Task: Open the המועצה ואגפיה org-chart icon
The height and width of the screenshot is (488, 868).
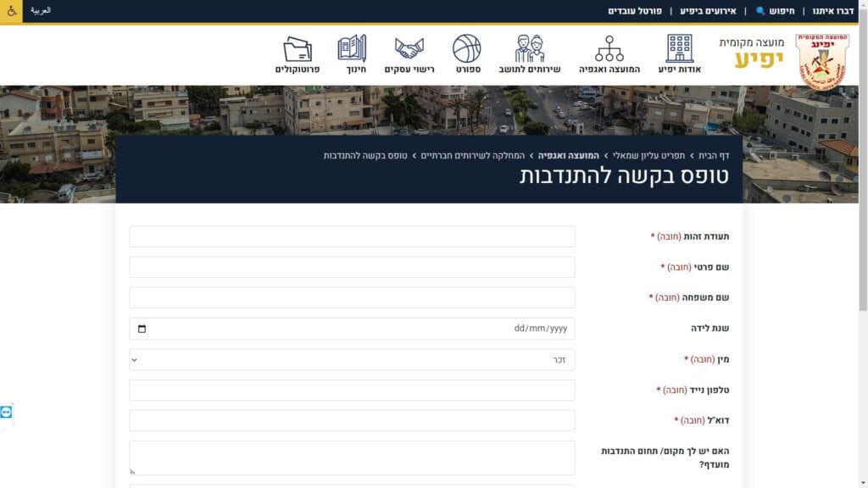Action: (609, 48)
